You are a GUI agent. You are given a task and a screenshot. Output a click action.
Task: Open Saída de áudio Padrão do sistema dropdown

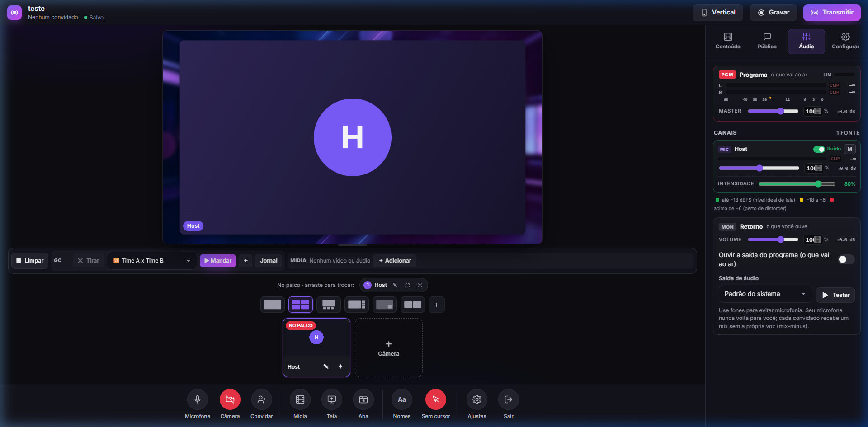click(765, 294)
